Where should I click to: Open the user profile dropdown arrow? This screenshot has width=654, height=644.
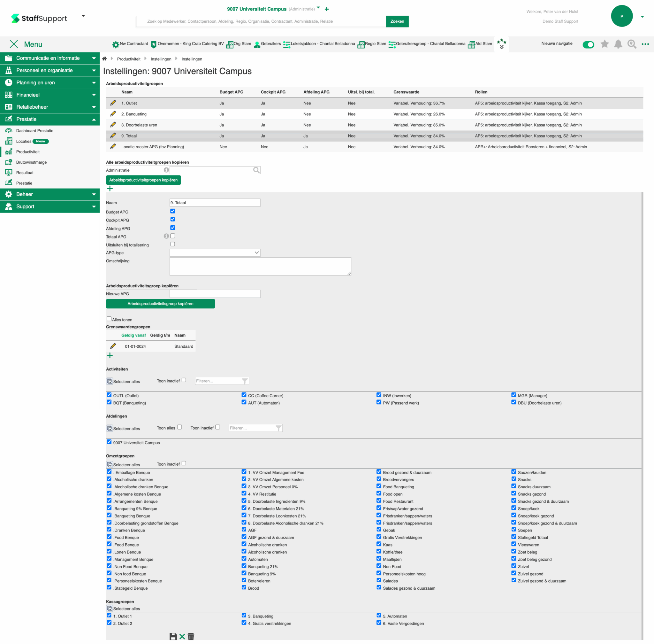point(642,17)
